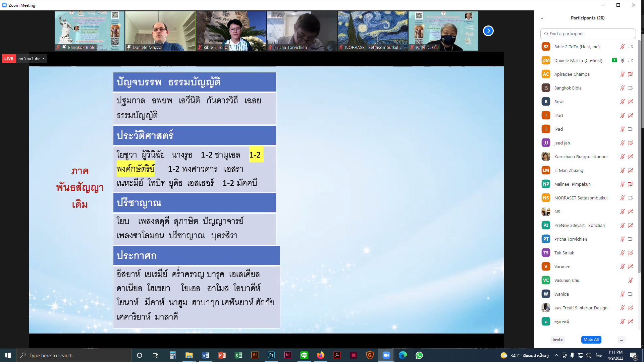Select Pricha Torvichien video thumbnail

(x=302, y=31)
